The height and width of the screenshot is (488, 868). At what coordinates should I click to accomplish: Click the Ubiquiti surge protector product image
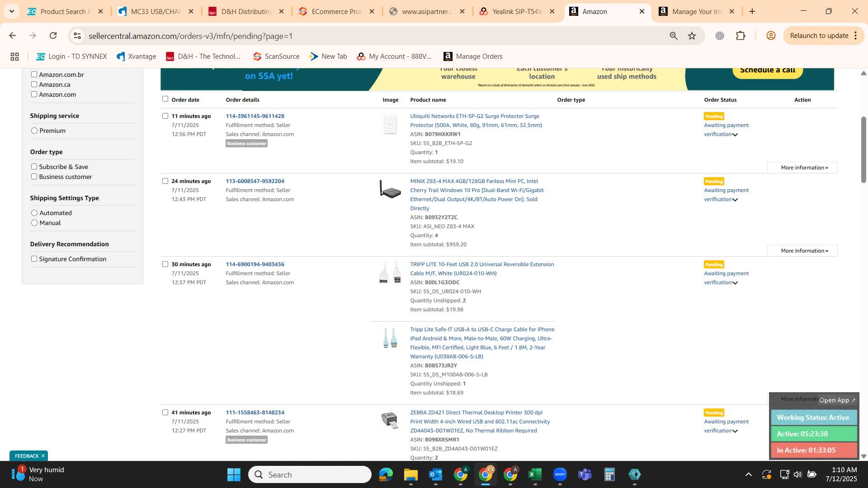390,124
